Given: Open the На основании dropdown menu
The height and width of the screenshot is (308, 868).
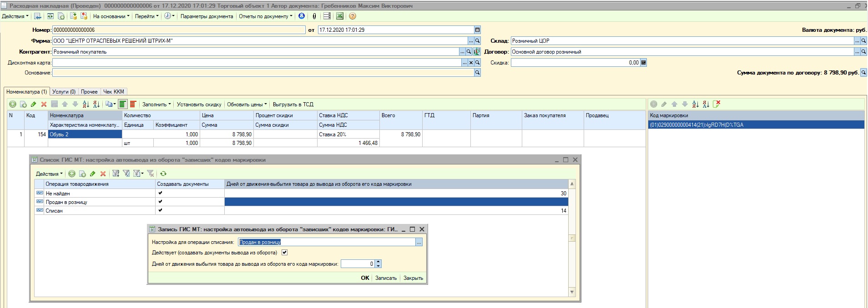Looking at the screenshot, I should click(x=111, y=16).
